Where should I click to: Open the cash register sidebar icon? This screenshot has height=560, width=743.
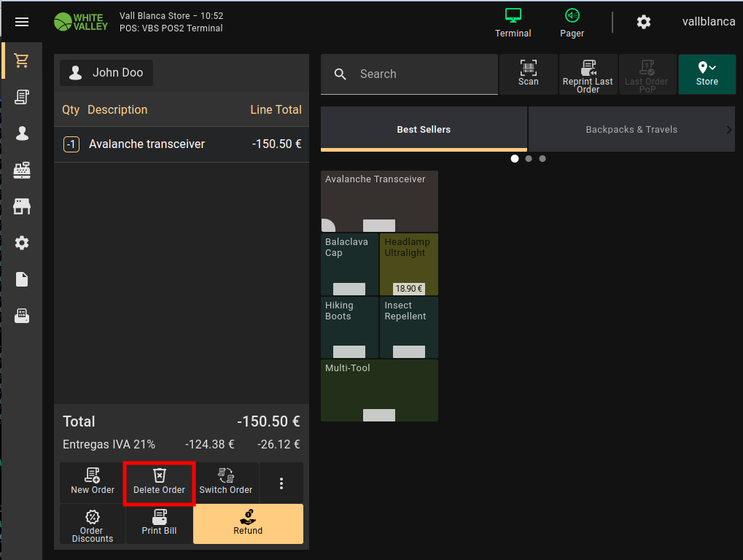coord(22,170)
